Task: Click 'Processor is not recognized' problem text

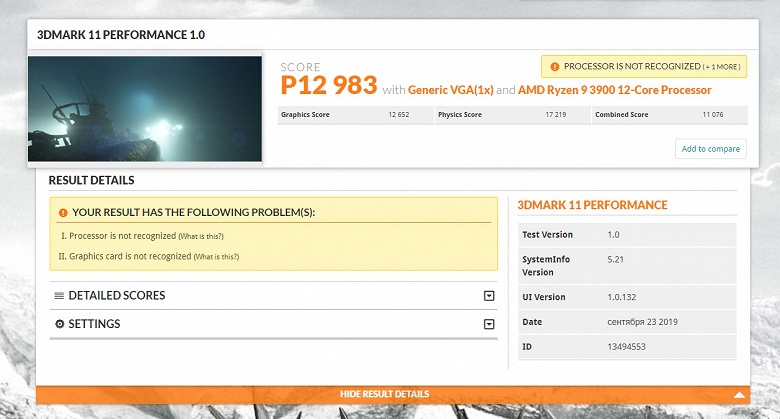Action: click(x=122, y=236)
